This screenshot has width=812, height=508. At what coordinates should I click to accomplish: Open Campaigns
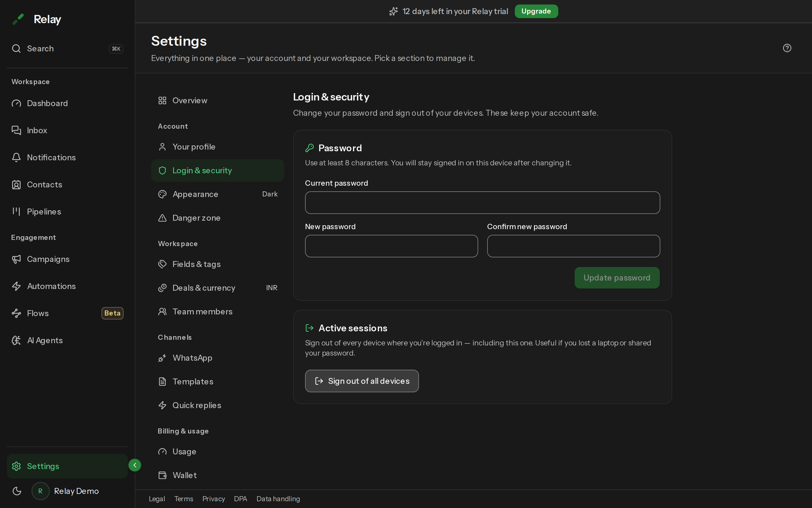click(67, 259)
